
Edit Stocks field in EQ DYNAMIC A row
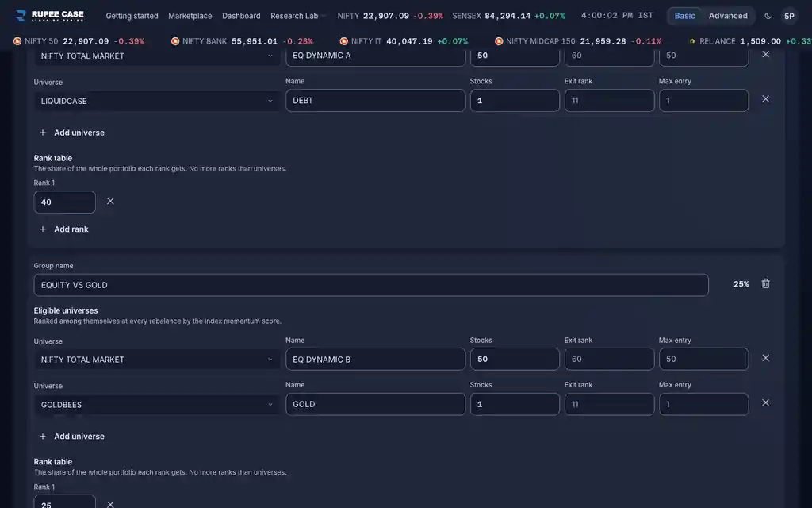click(515, 56)
